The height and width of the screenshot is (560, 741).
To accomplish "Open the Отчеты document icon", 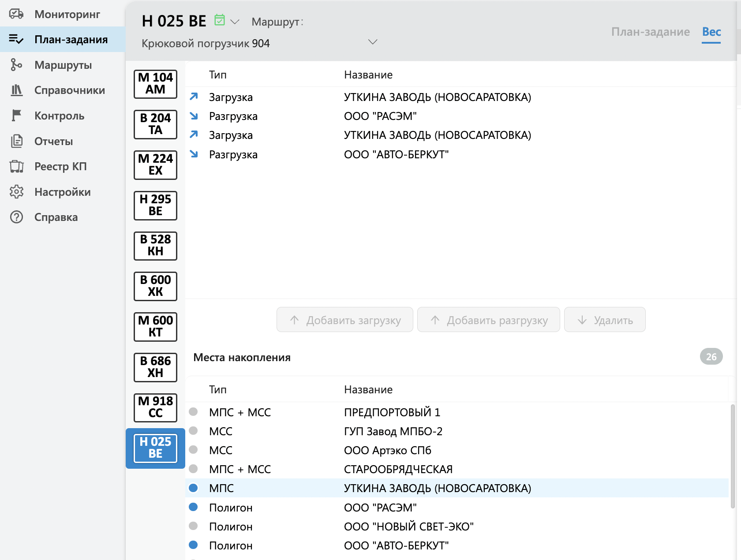I will (16, 141).
